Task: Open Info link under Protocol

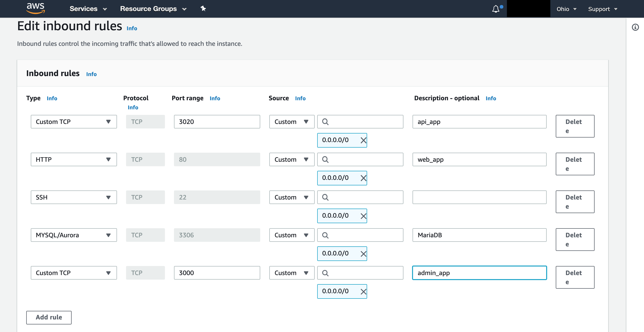Action: click(x=133, y=107)
